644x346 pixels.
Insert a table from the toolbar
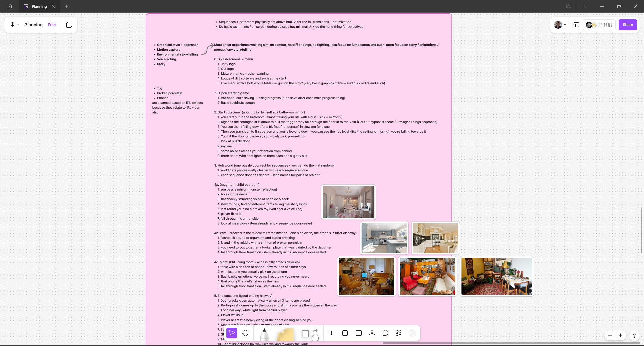[358, 333]
